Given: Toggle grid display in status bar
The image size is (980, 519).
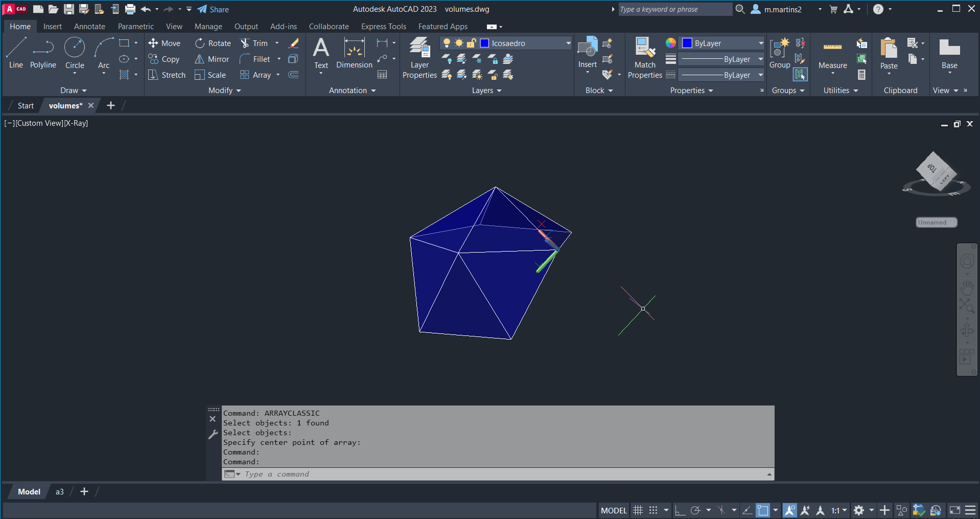Looking at the screenshot, I should (638, 510).
